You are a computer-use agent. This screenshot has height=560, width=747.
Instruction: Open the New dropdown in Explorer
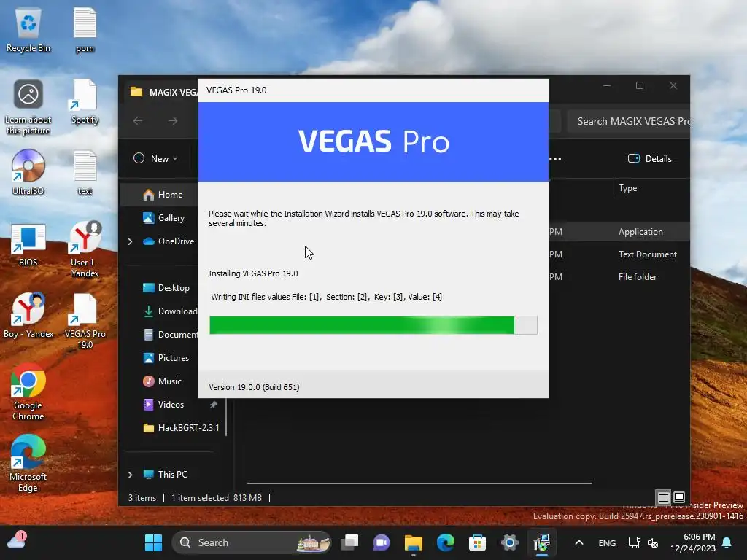[x=156, y=158]
